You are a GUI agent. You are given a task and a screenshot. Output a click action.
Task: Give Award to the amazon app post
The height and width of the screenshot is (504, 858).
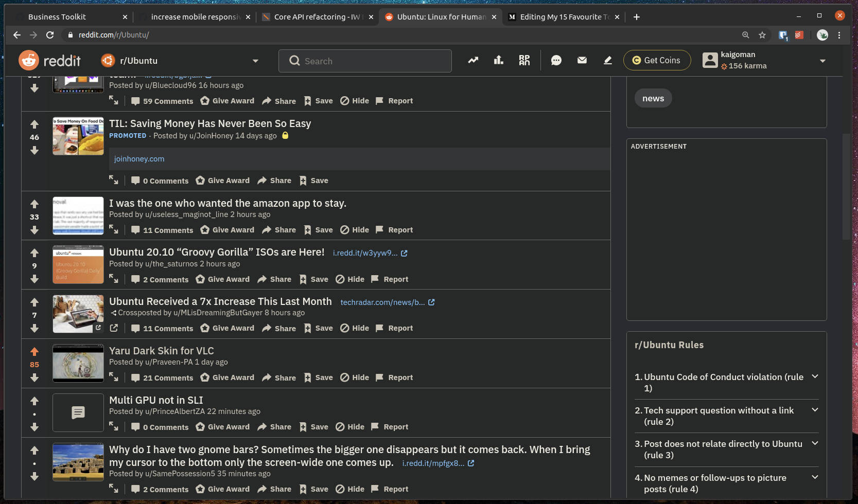pyautogui.click(x=227, y=230)
